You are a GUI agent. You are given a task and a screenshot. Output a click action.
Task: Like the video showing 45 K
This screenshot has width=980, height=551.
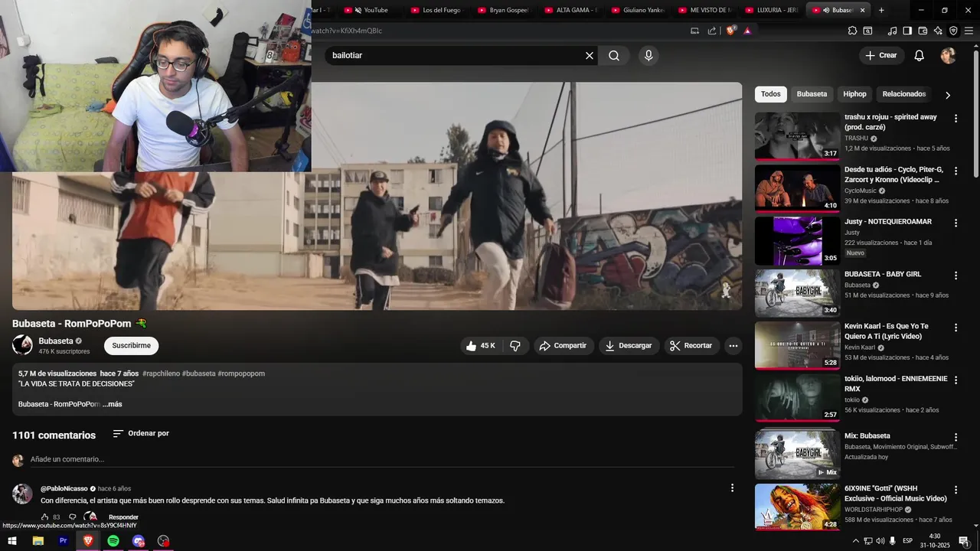tap(481, 346)
